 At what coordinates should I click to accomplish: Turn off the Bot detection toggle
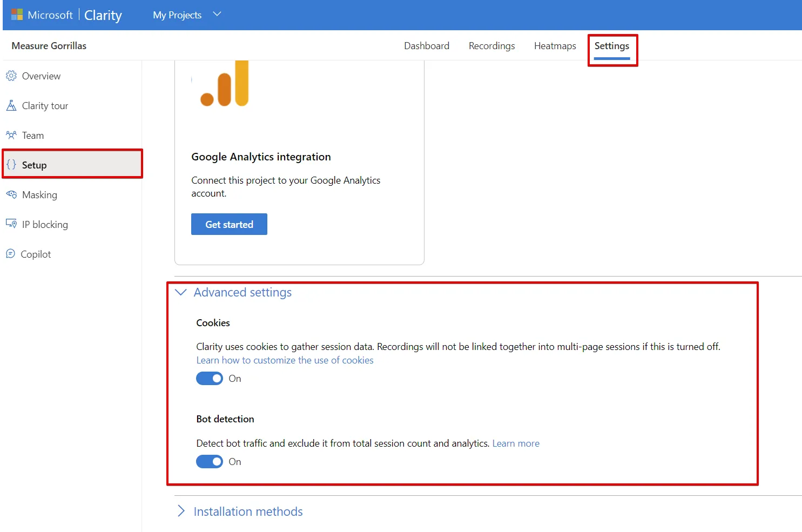(x=210, y=462)
